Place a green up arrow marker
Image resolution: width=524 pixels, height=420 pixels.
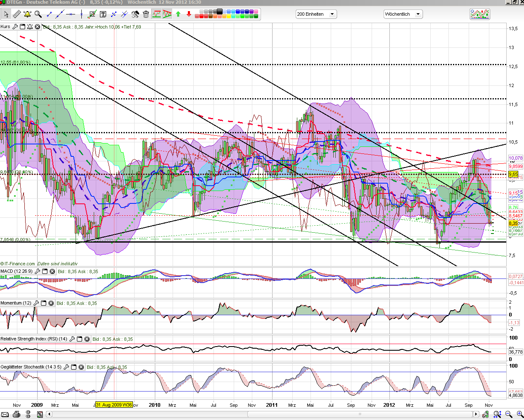tap(178, 14)
